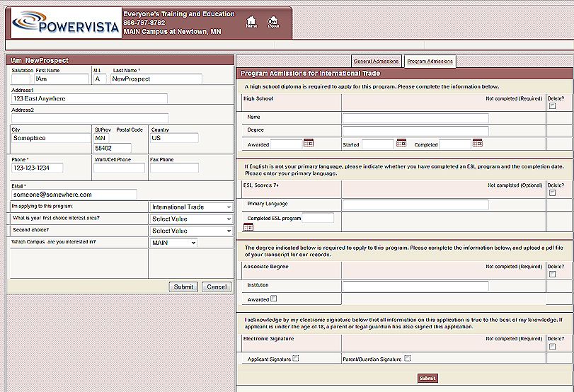574x392 pixels.
Task: Open the calendar picker for High School Started date
Action: pos(401,143)
